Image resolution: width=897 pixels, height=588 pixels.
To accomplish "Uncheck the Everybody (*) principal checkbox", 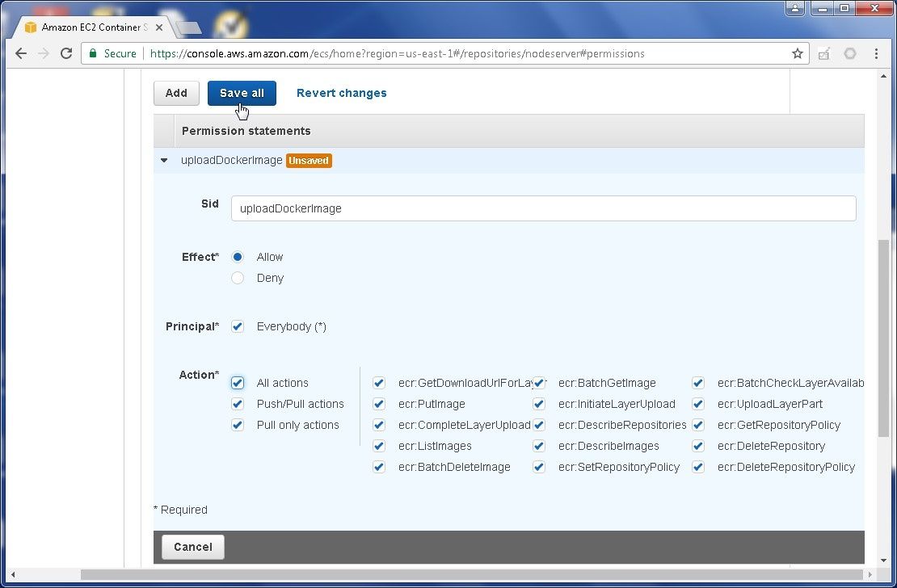I will 238,326.
